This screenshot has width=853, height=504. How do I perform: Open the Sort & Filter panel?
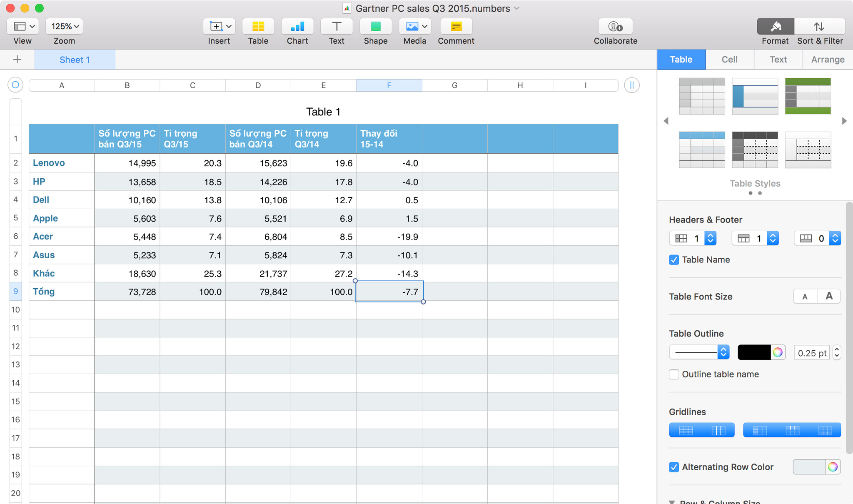(820, 26)
